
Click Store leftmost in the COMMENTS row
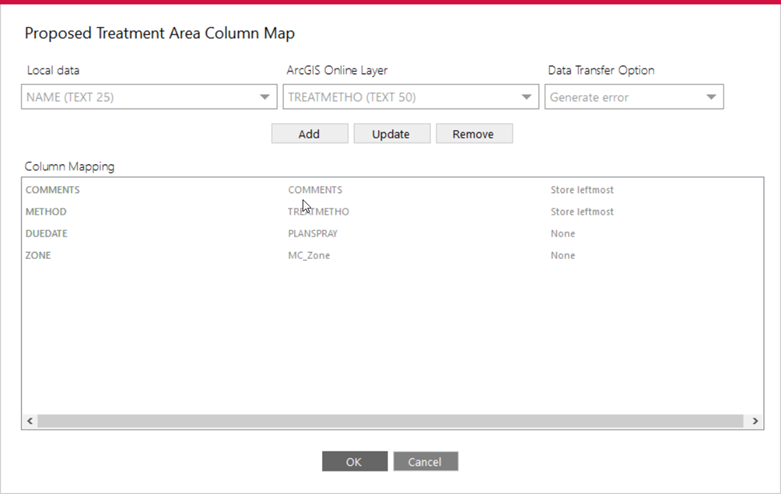pyautogui.click(x=582, y=190)
